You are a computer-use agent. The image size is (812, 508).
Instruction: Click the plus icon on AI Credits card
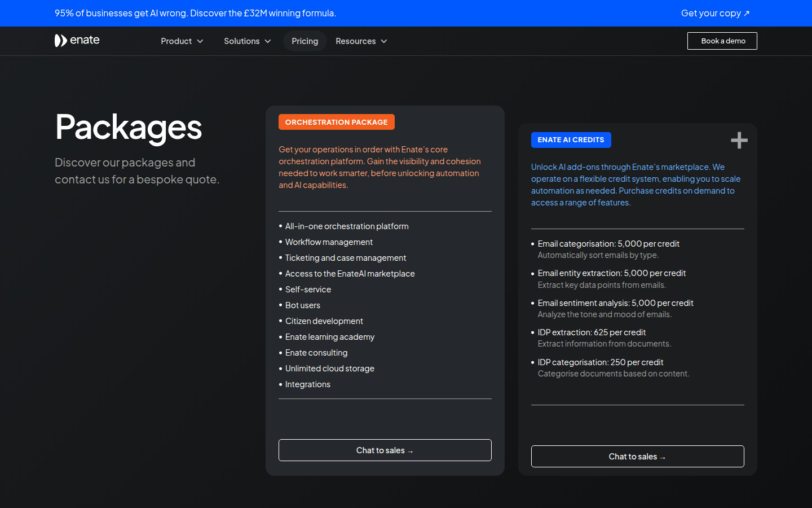[x=739, y=141]
